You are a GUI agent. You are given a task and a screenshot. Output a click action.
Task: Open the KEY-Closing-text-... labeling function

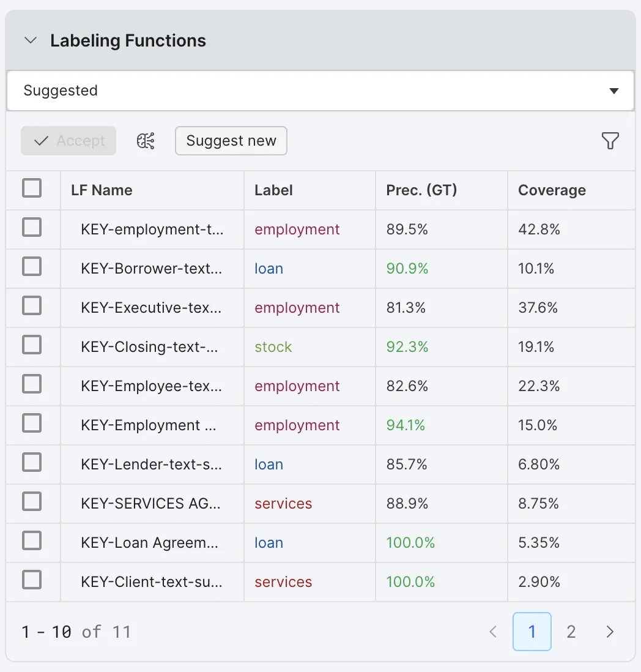[149, 347]
